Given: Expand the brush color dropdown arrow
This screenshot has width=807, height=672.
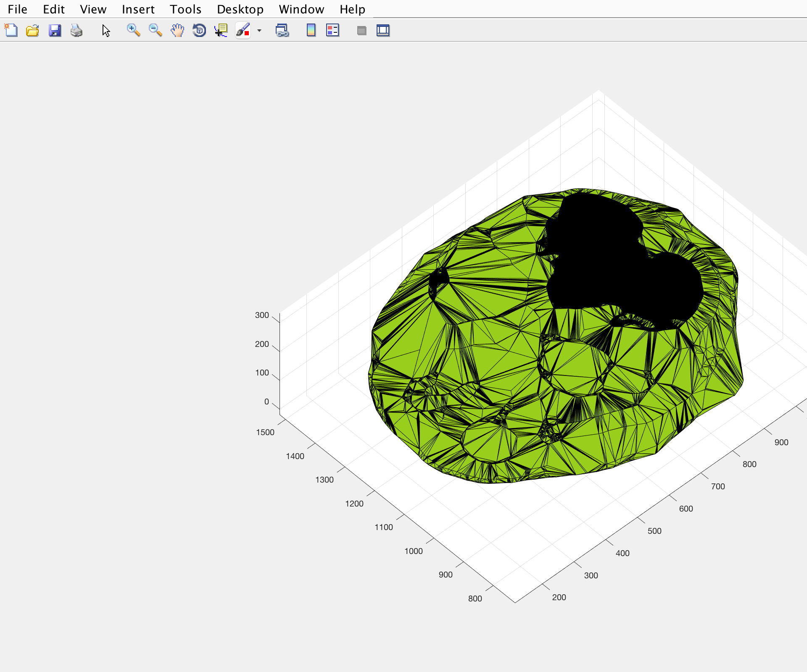Looking at the screenshot, I should coord(259,30).
